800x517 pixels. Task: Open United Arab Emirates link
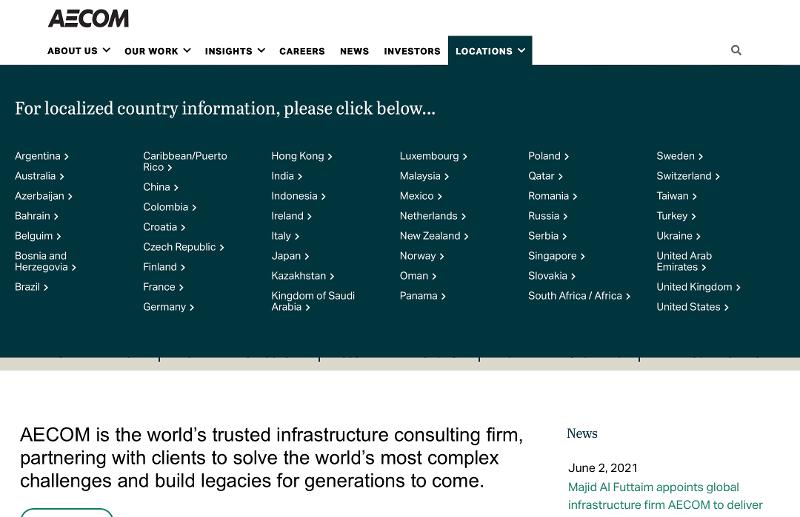684,261
